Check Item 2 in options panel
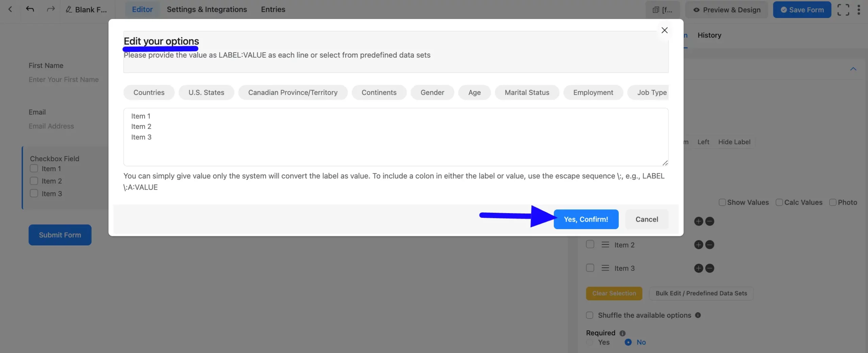 coord(590,244)
